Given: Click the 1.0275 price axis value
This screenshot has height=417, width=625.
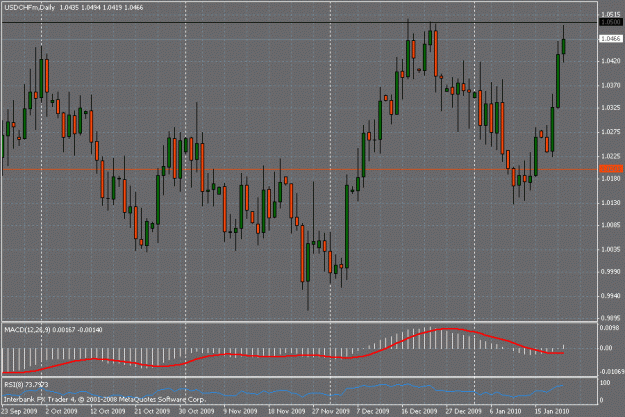Looking at the screenshot, I should pos(611,132).
